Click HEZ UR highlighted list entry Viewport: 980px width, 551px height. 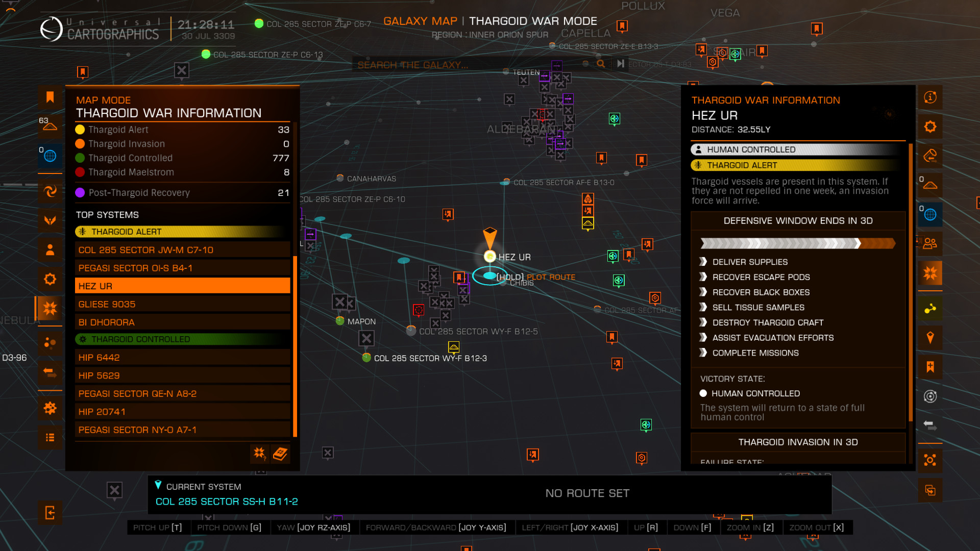(x=182, y=286)
